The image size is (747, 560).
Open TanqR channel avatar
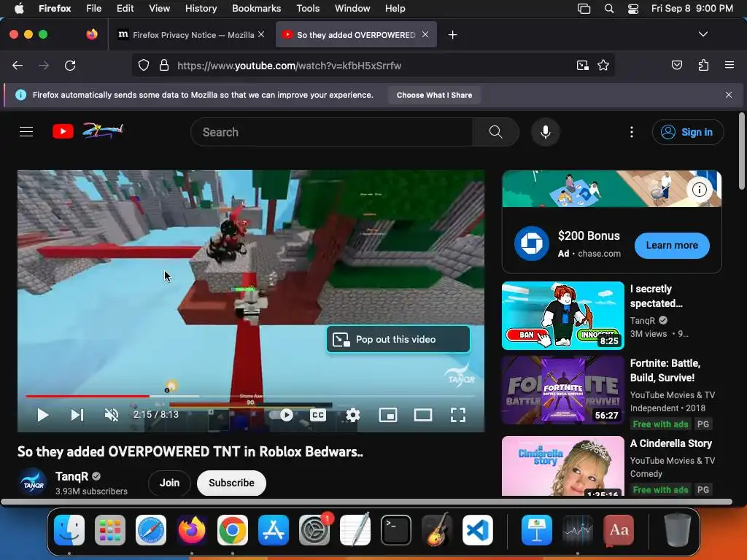33,483
